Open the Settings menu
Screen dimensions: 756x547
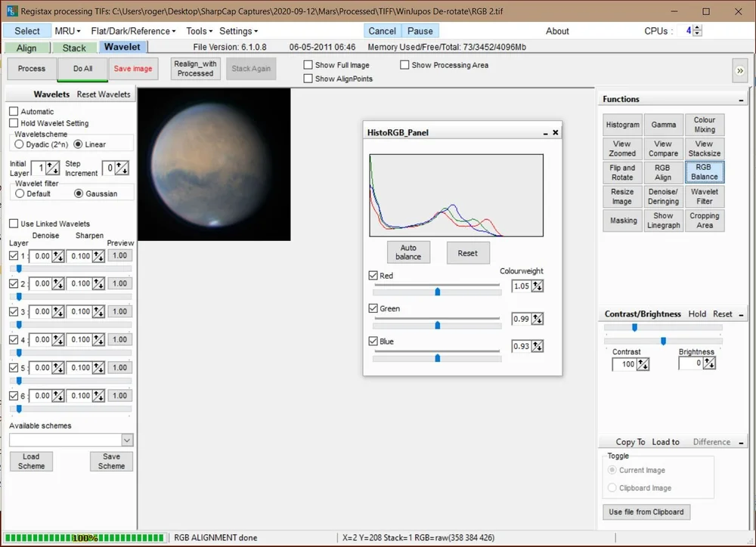(x=238, y=31)
